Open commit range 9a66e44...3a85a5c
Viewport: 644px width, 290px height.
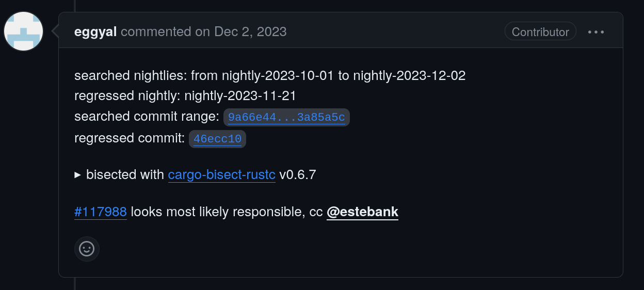[x=286, y=117]
